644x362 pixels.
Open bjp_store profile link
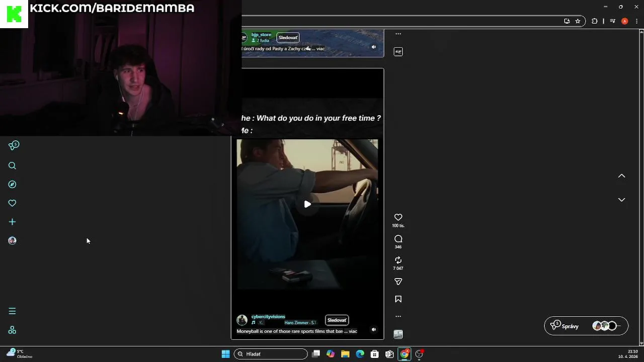(261, 35)
